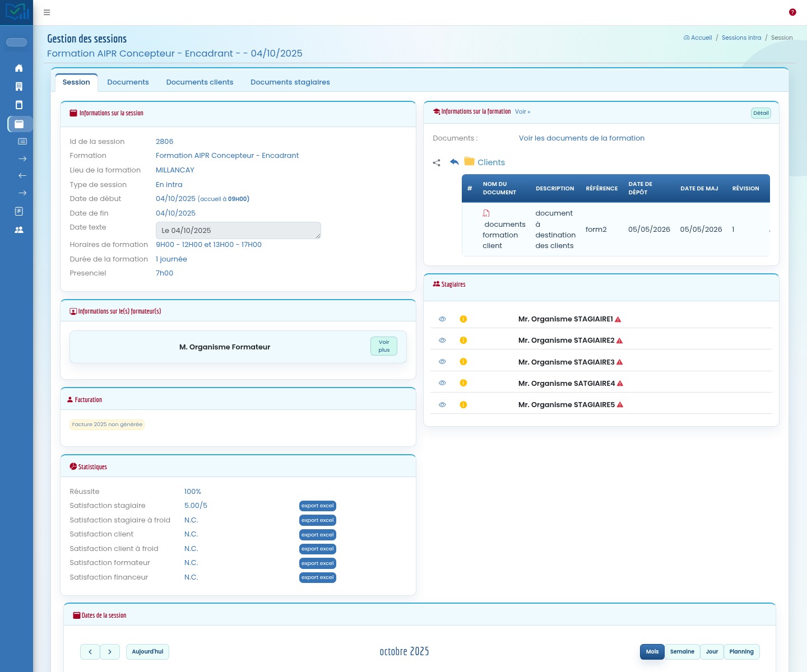Open the building icon in the sidebar
Viewport: 807px width, 672px height.
[x=19, y=86]
